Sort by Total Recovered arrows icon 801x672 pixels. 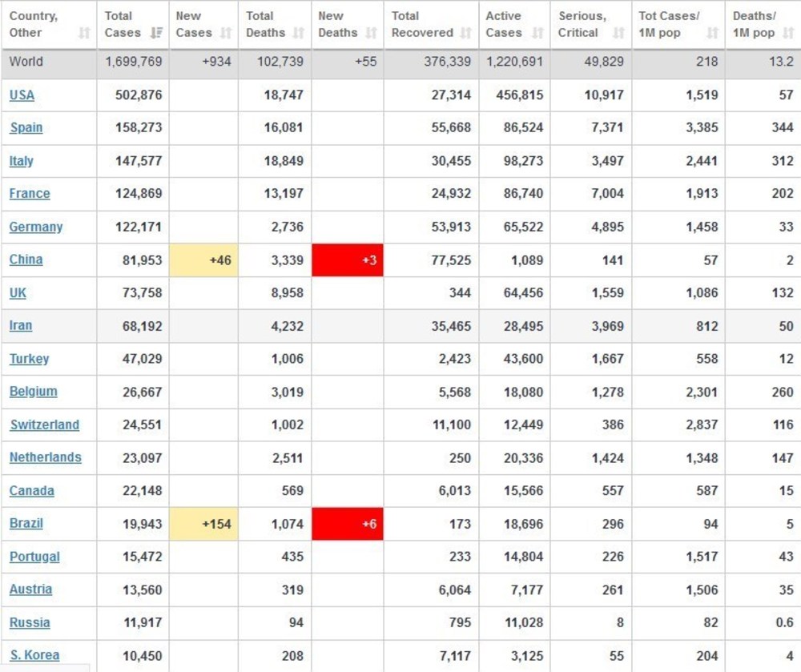(x=466, y=33)
